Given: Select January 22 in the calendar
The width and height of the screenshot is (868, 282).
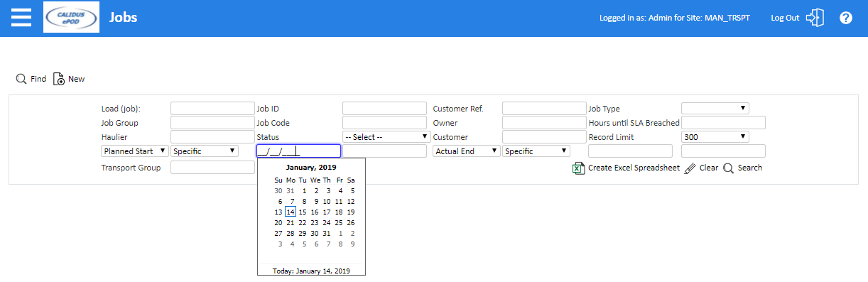Looking at the screenshot, I should coord(303,222).
